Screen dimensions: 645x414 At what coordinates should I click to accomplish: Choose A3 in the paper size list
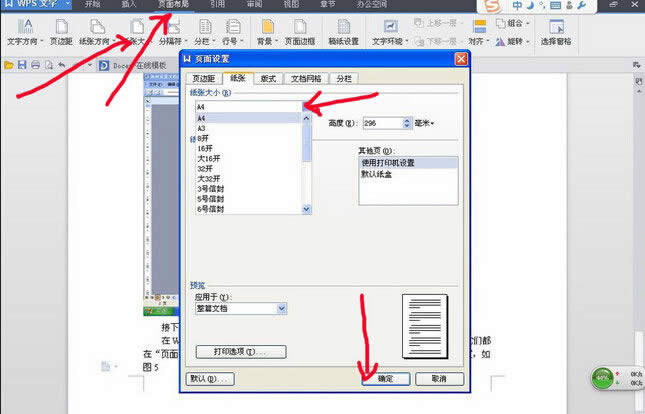(249, 128)
